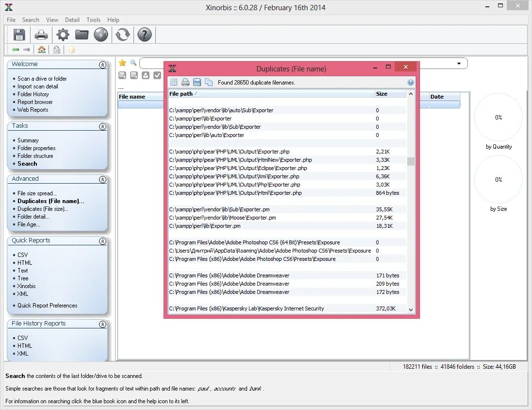Go forward with the grey right arrow
The width and height of the screenshot is (532, 410).
click(27, 50)
